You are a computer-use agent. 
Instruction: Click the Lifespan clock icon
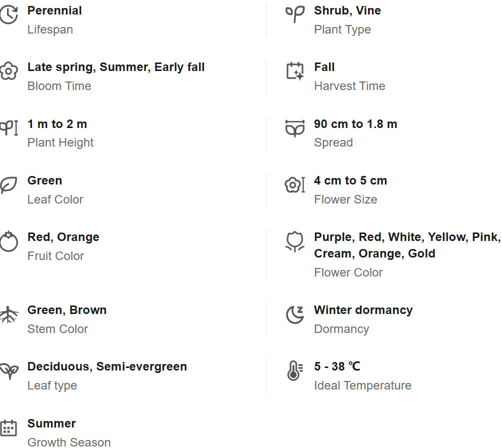pos(8,15)
